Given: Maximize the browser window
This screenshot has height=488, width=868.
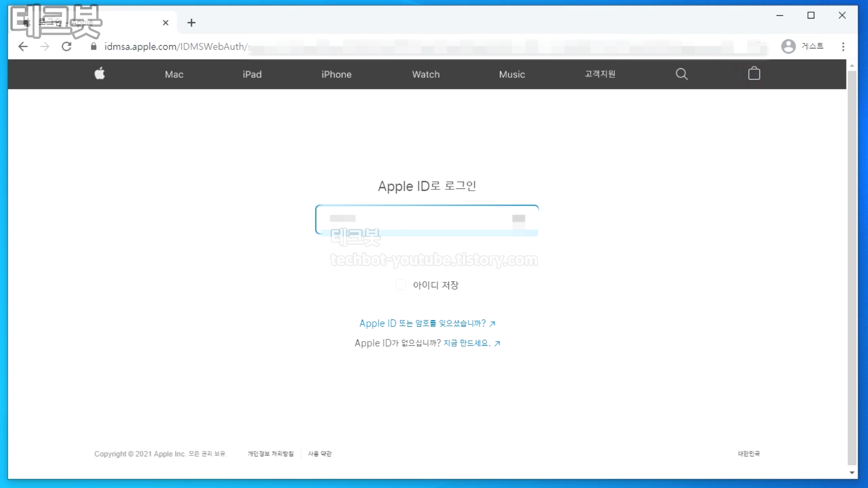Looking at the screenshot, I should 811,15.
